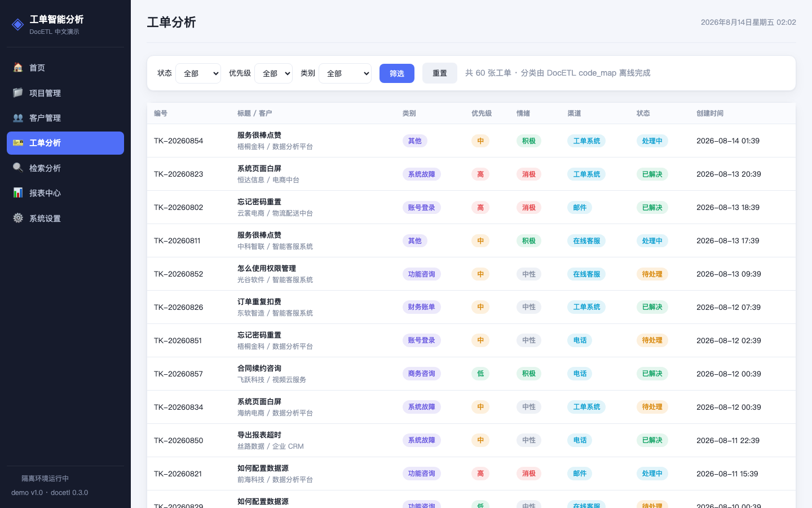
Task: Click 工单系统 tag in TK-20260826 row
Action: click(586, 307)
